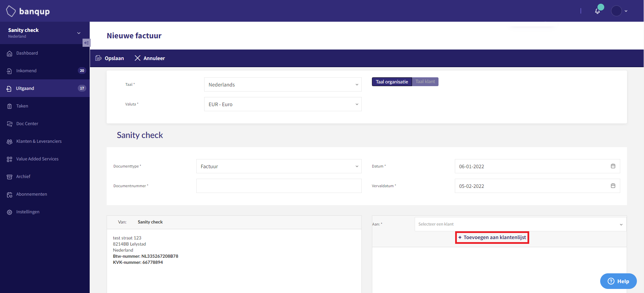Open Taken menu item
This screenshot has width=644, height=293.
45,106
